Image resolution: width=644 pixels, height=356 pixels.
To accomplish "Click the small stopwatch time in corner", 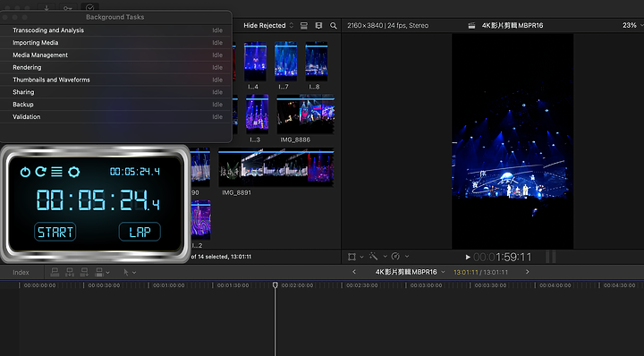I will 135,172.
